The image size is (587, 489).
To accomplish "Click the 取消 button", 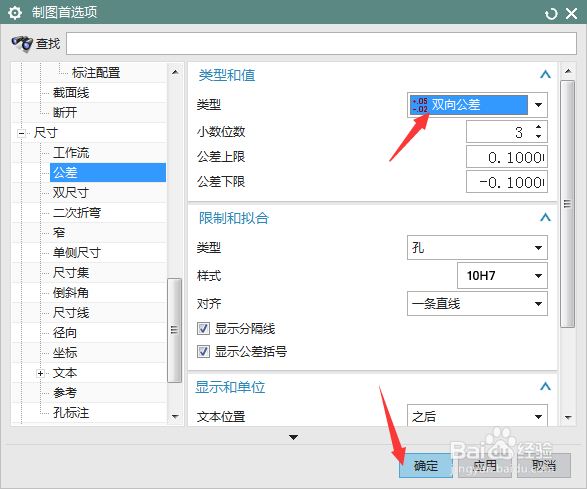I will [x=544, y=465].
